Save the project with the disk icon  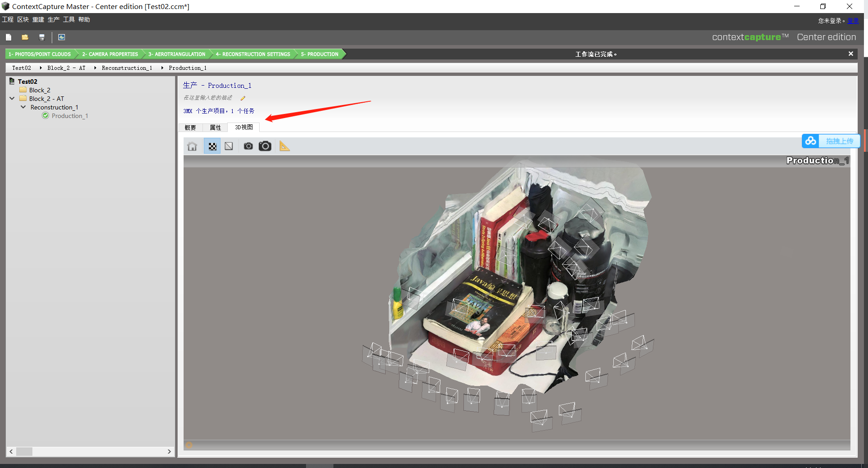point(42,37)
